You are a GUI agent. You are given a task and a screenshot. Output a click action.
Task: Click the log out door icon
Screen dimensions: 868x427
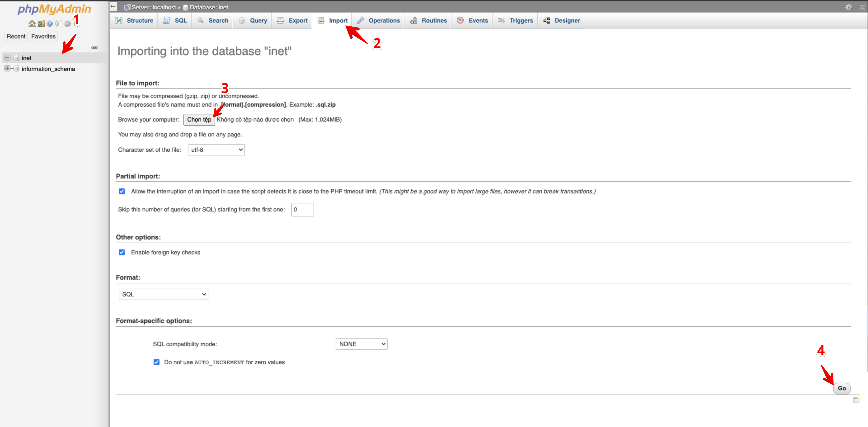point(41,23)
